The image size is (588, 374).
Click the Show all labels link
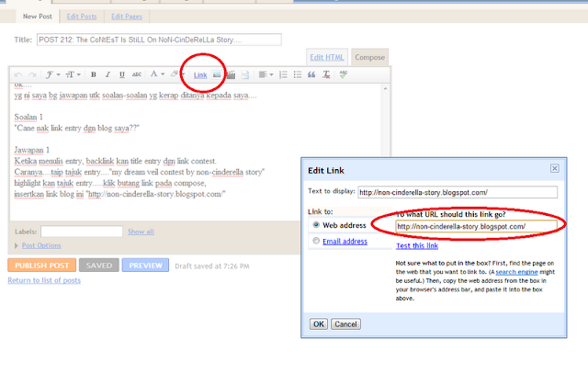pos(141,232)
